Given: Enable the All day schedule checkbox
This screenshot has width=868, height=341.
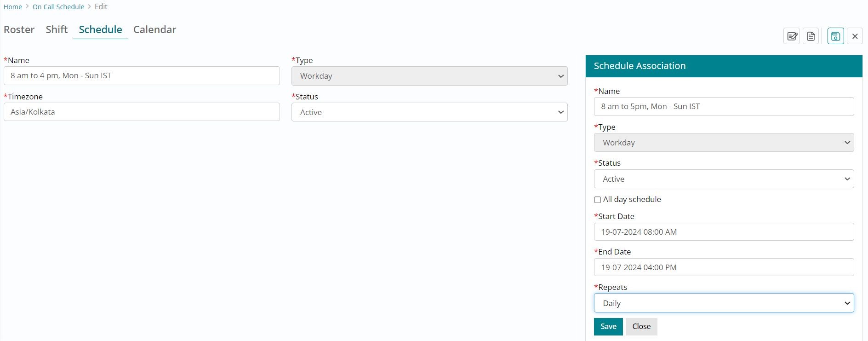Looking at the screenshot, I should 598,200.
